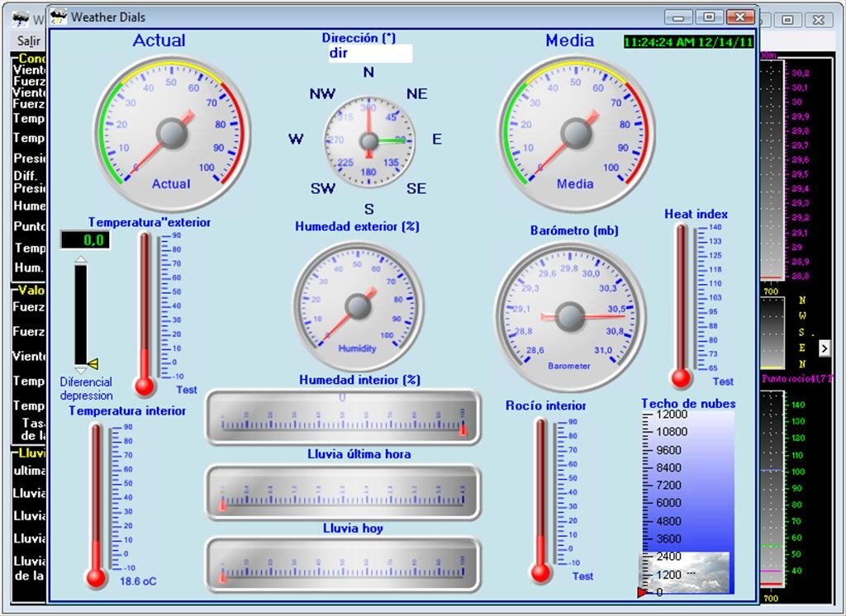This screenshot has height=616, width=846.
Task: Click the Temperatura exterior thermometer
Action: tap(145, 315)
